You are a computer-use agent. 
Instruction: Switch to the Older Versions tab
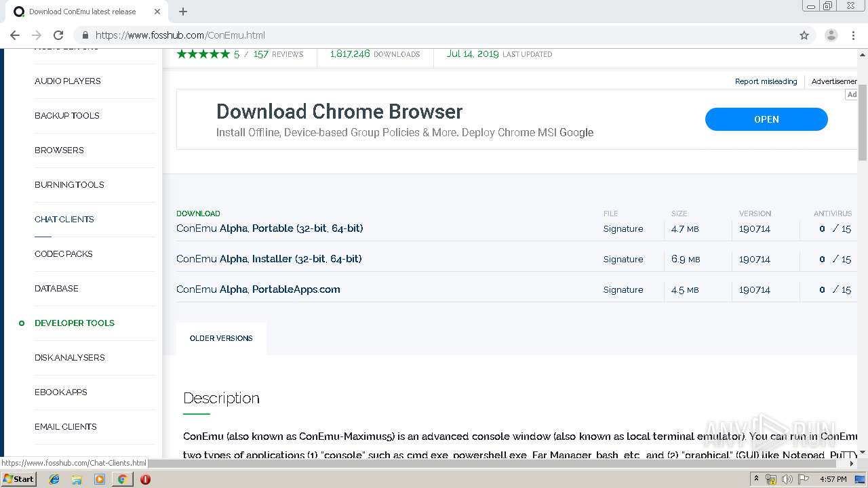tap(221, 338)
